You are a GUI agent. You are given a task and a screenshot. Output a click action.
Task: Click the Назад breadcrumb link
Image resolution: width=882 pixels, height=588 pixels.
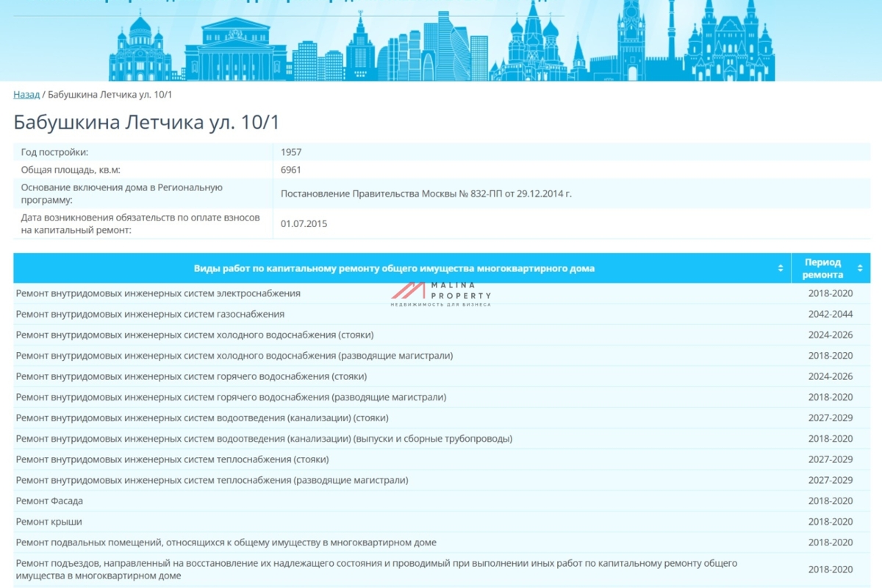pyautogui.click(x=26, y=95)
